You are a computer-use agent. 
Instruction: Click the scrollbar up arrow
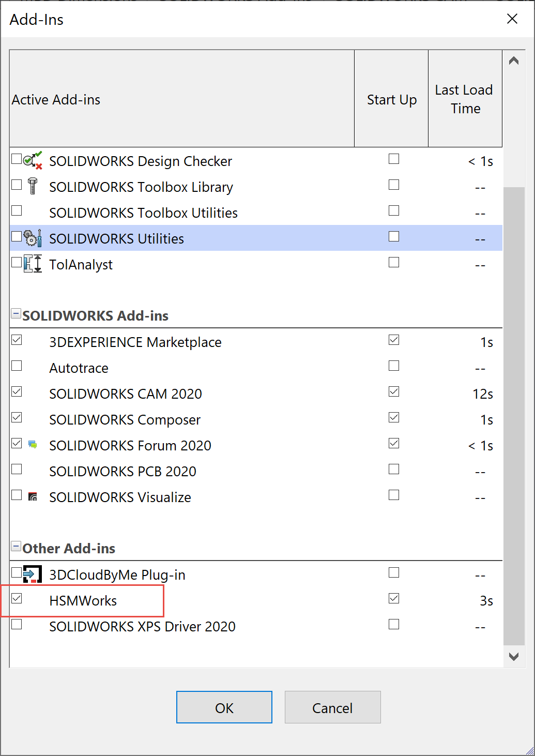click(x=514, y=61)
